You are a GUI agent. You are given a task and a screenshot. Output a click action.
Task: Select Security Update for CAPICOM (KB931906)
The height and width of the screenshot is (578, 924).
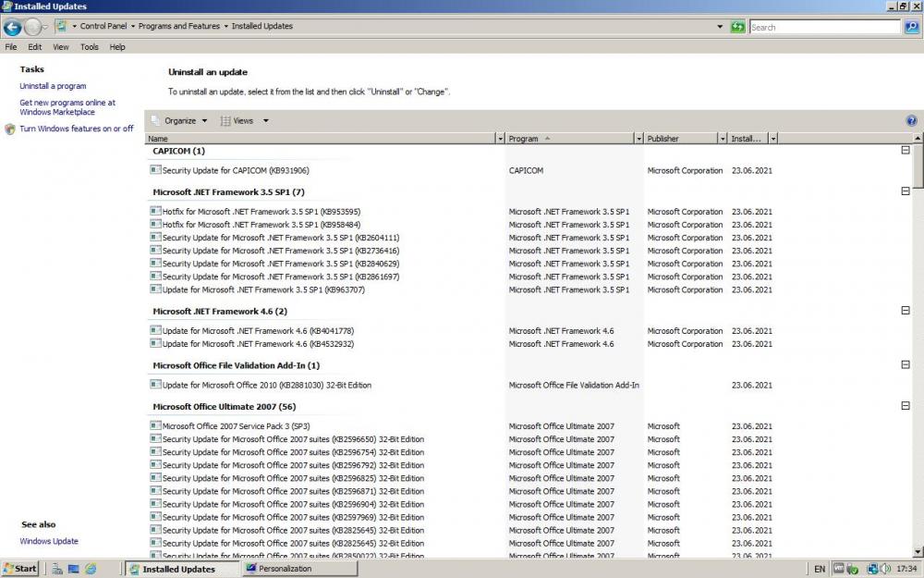point(235,171)
